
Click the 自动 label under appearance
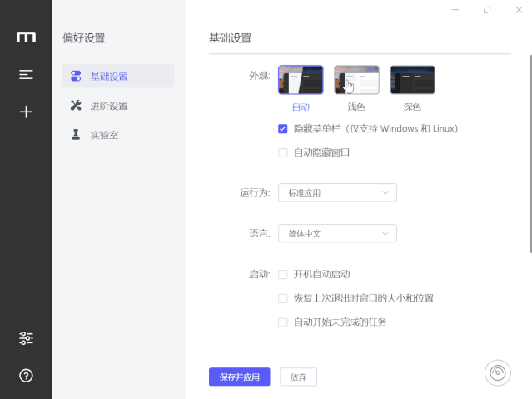301,107
